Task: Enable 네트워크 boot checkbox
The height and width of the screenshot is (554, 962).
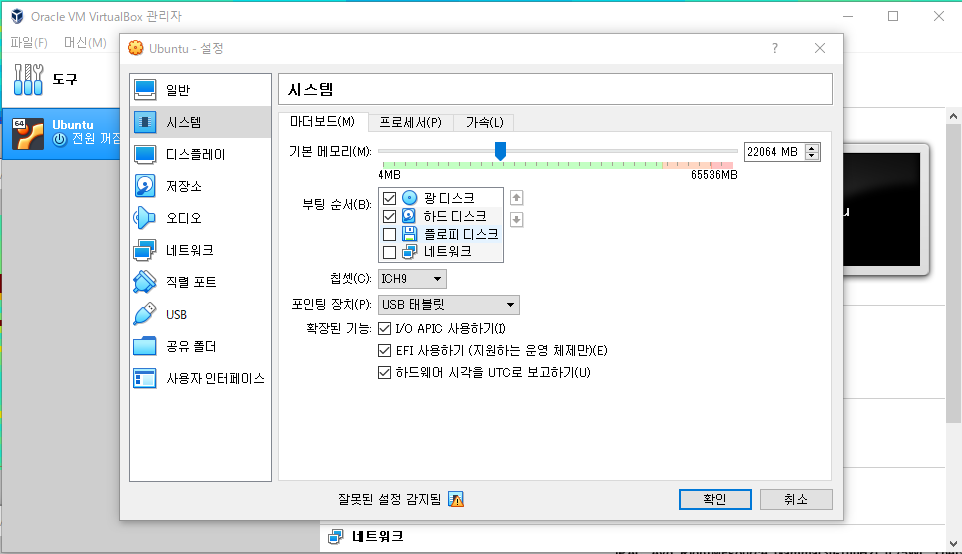Action: click(389, 252)
